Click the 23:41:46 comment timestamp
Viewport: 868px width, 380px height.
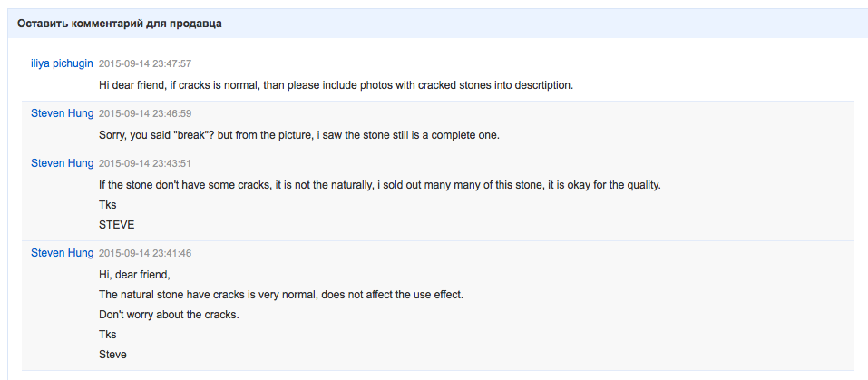tap(145, 253)
